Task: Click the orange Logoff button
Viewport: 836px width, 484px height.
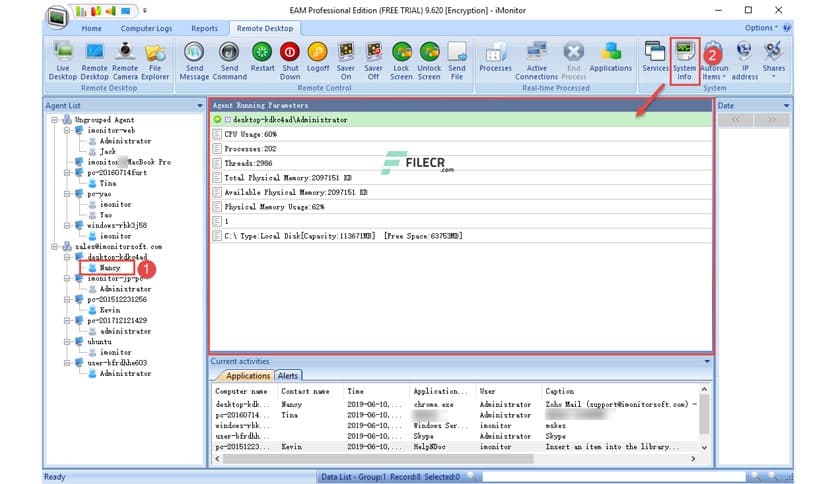Action: tap(318, 57)
